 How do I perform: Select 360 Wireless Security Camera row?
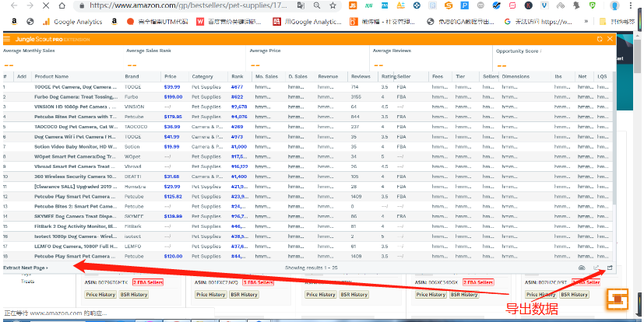tap(308, 177)
